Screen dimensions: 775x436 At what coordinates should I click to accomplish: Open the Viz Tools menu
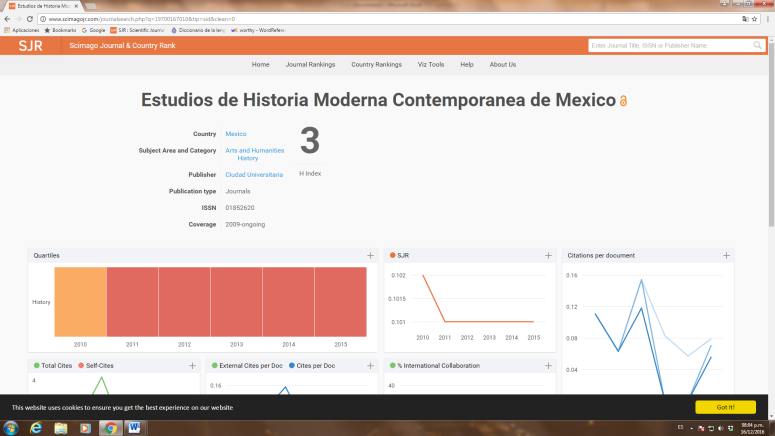[x=431, y=64]
